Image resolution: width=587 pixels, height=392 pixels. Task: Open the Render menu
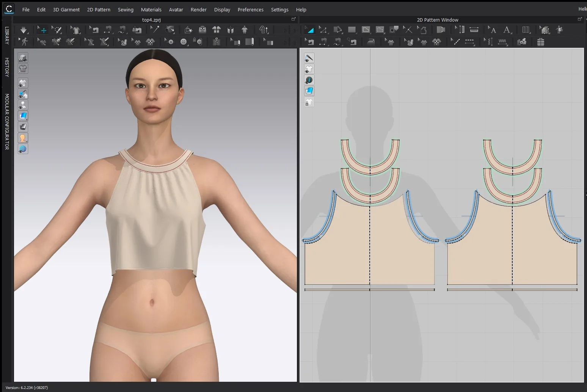(x=199, y=9)
